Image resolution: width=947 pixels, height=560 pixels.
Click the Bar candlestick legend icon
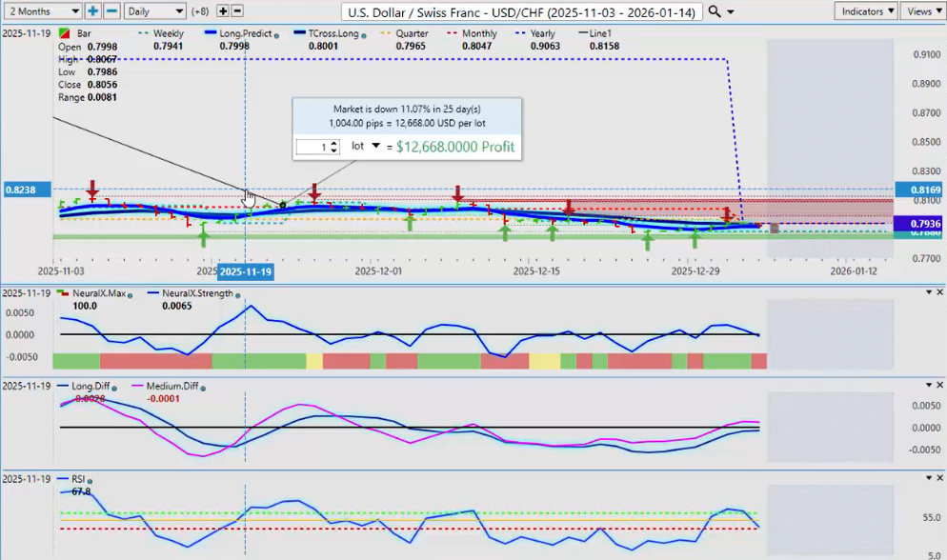64,33
